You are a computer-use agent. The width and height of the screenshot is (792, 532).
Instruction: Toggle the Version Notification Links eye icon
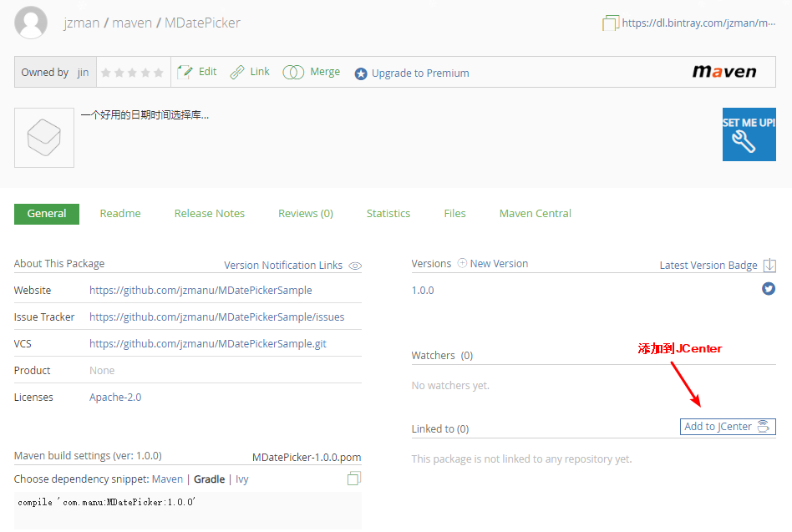[354, 265]
